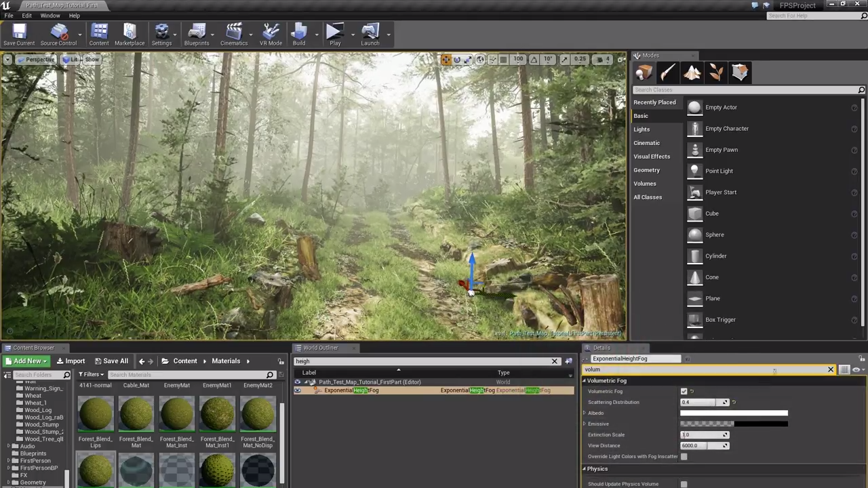Open the Blueprints toolbar icon
The height and width of the screenshot is (488, 868).
click(196, 33)
